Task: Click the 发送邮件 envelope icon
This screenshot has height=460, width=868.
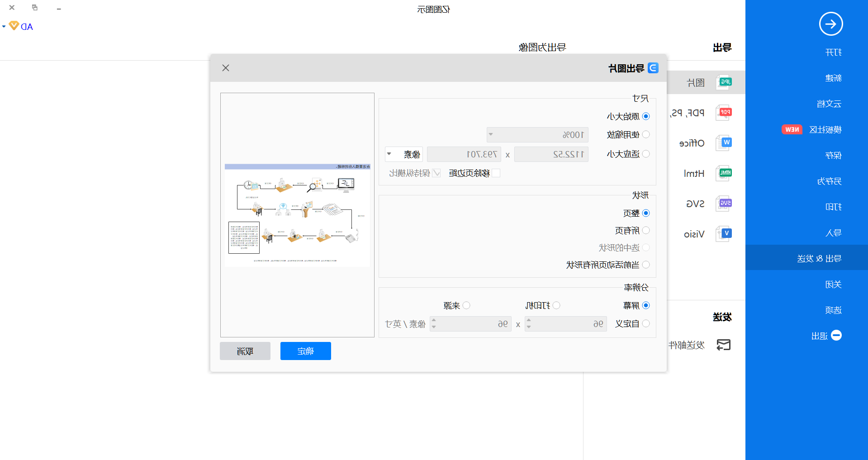Action: tap(724, 345)
